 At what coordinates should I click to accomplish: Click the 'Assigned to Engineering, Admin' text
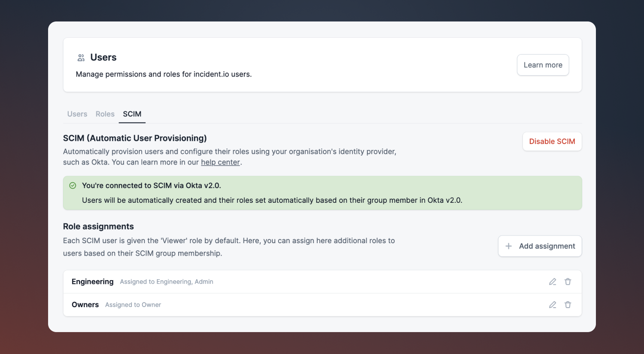click(167, 282)
